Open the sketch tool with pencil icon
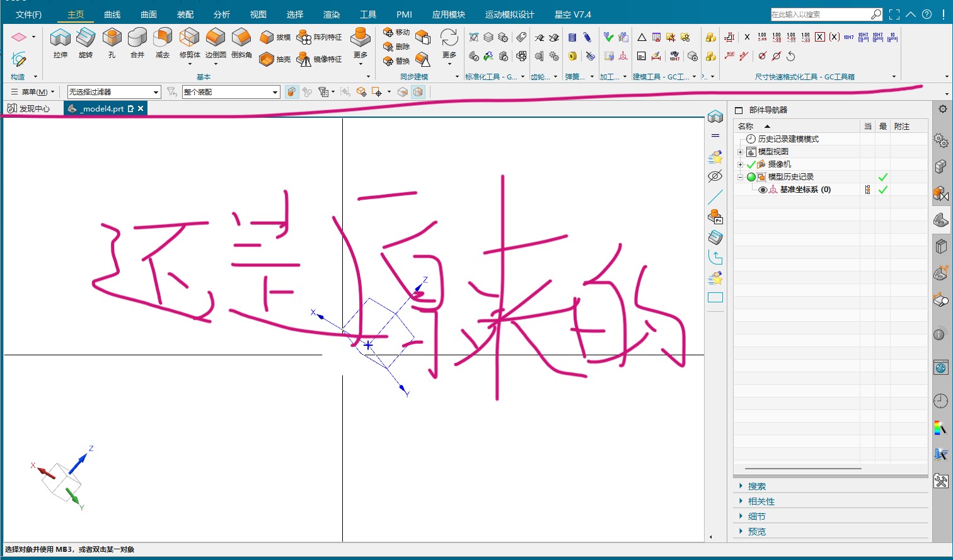 pos(19,60)
